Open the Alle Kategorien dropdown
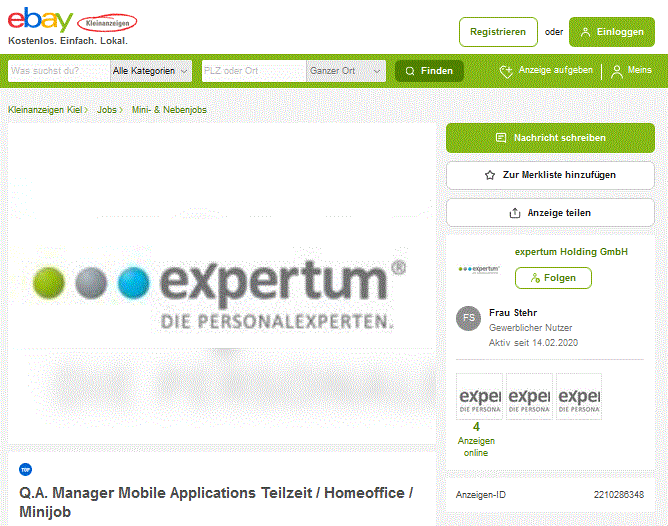Screen dimensions: 668x526 click(x=151, y=71)
